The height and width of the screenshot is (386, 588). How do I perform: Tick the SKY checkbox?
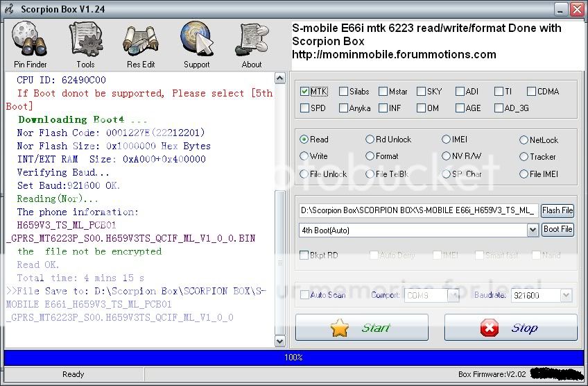coord(421,91)
